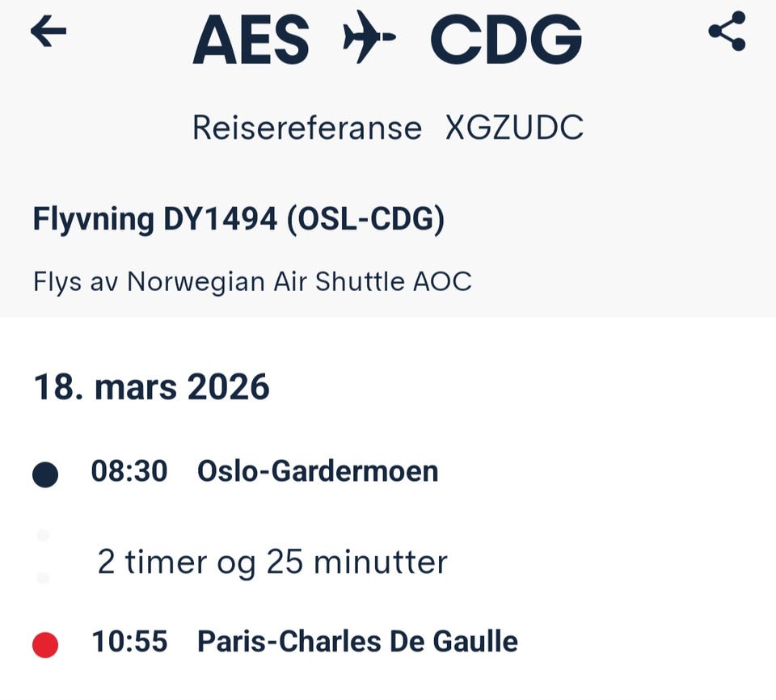Select the CDG destination airport code

506,39
